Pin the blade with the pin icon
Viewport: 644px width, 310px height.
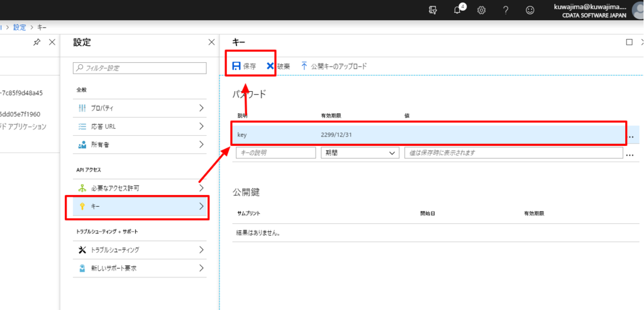(37, 42)
